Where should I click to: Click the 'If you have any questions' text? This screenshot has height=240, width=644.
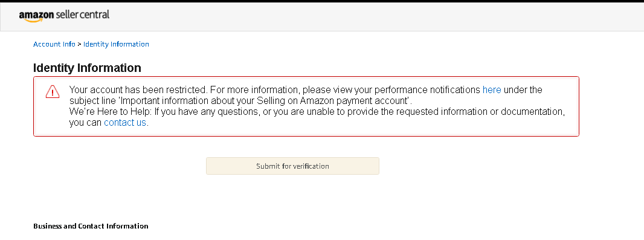tap(207, 111)
